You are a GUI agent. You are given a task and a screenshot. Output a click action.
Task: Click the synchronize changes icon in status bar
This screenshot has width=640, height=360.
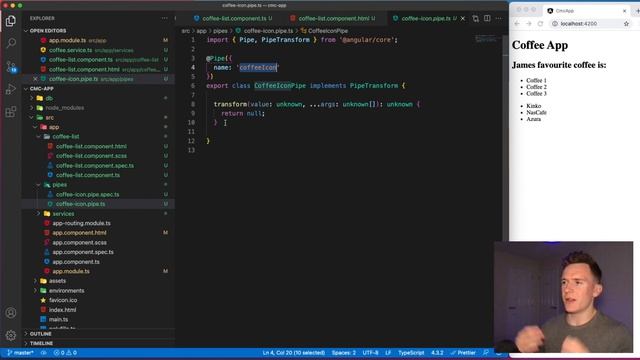tap(43, 353)
